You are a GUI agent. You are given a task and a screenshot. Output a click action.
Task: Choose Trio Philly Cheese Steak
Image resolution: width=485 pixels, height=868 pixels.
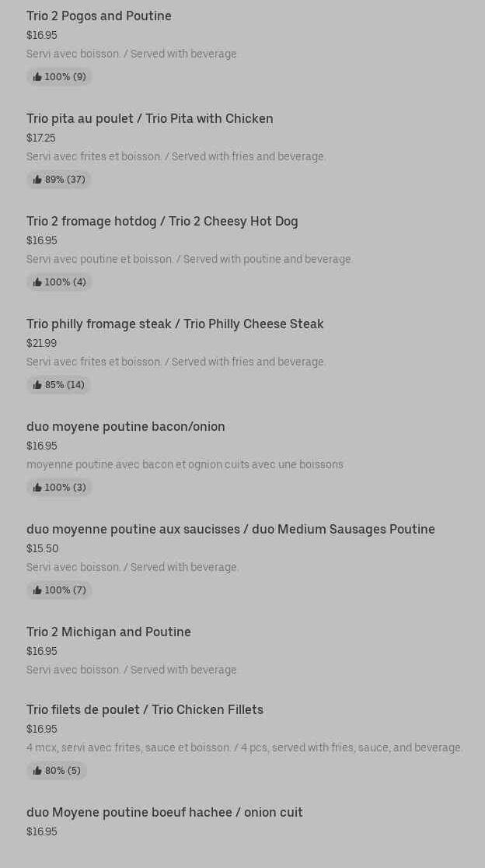175,324
